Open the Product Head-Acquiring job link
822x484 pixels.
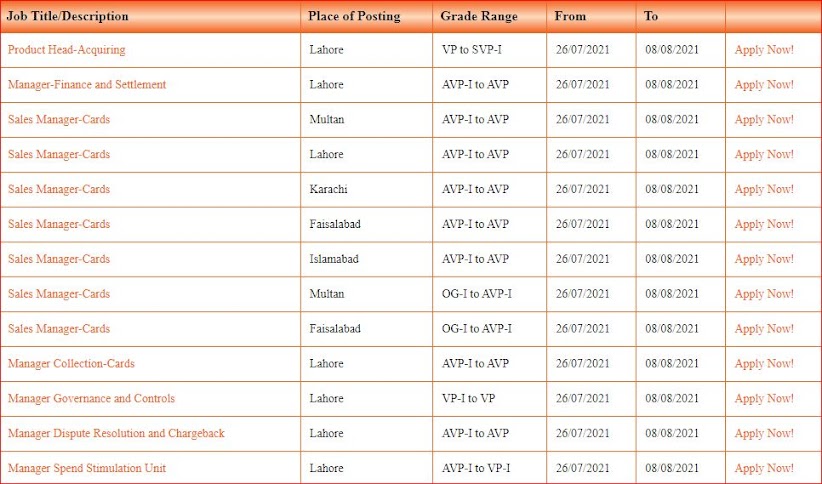tap(66, 50)
